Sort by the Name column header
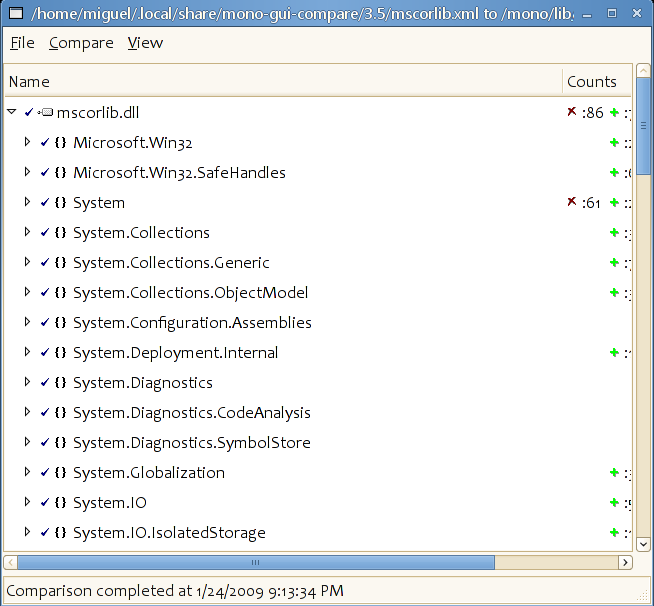Viewport: 654px width, 606px height. [283, 81]
